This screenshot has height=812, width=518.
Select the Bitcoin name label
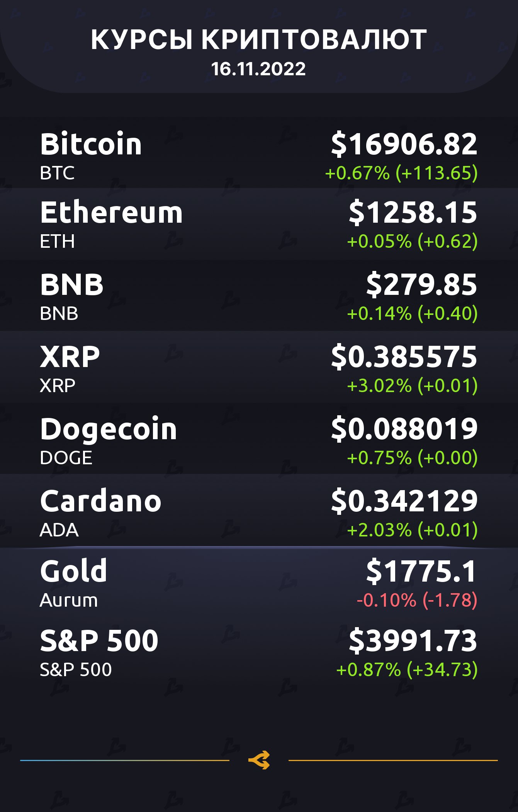coord(91,144)
